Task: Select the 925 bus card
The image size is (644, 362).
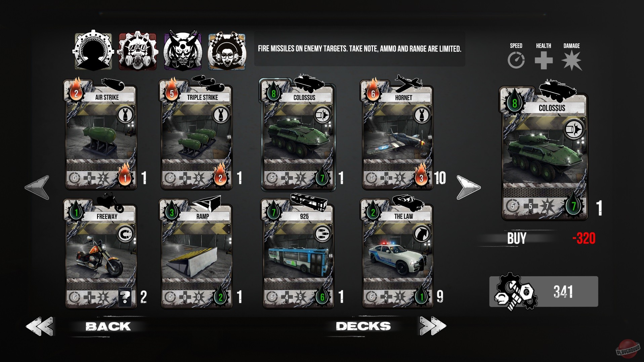Action: (298, 253)
